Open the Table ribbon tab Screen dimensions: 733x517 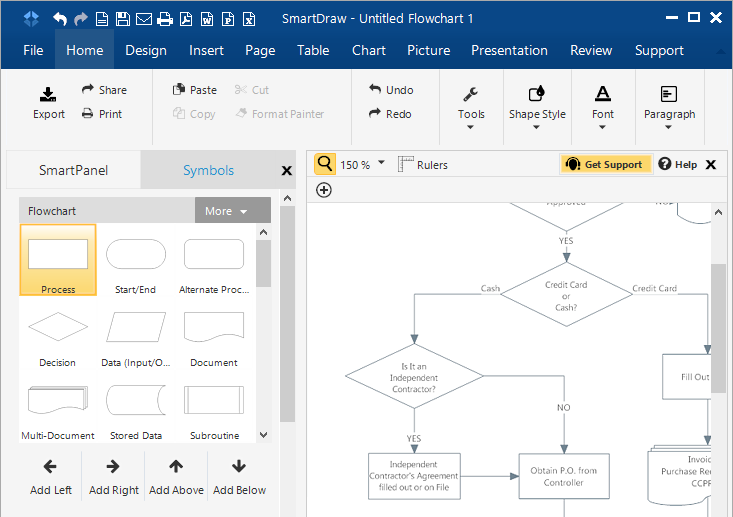coord(313,50)
